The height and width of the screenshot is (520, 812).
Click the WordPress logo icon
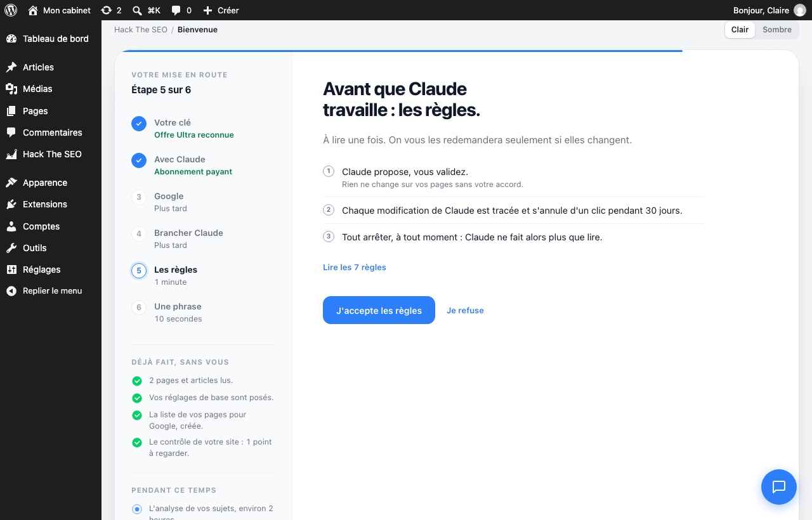pyautogui.click(x=10, y=10)
